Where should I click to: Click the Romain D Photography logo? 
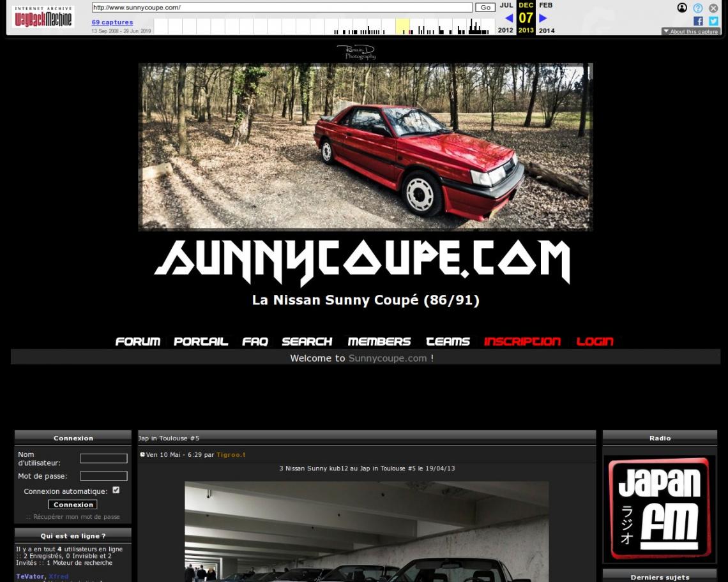point(356,52)
